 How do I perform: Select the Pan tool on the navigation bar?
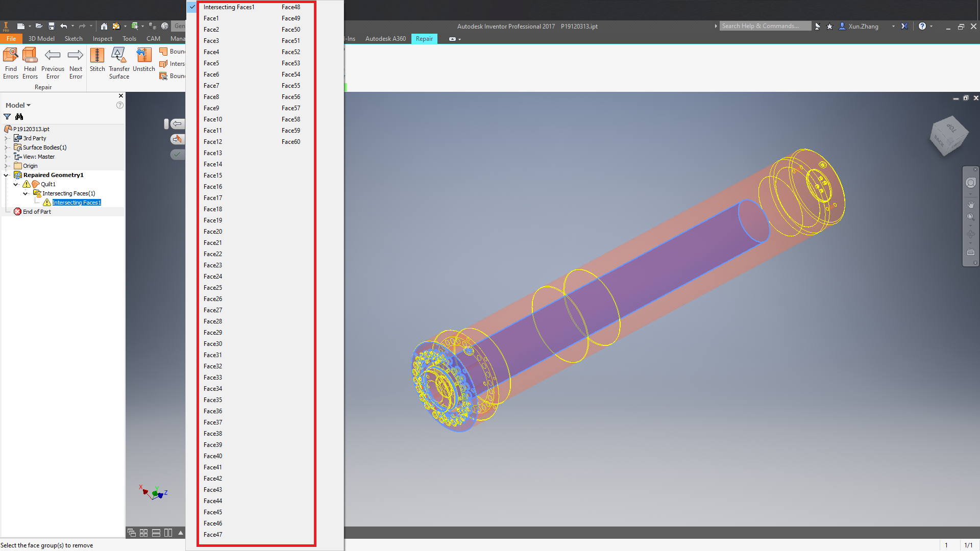[x=971, y=205]
